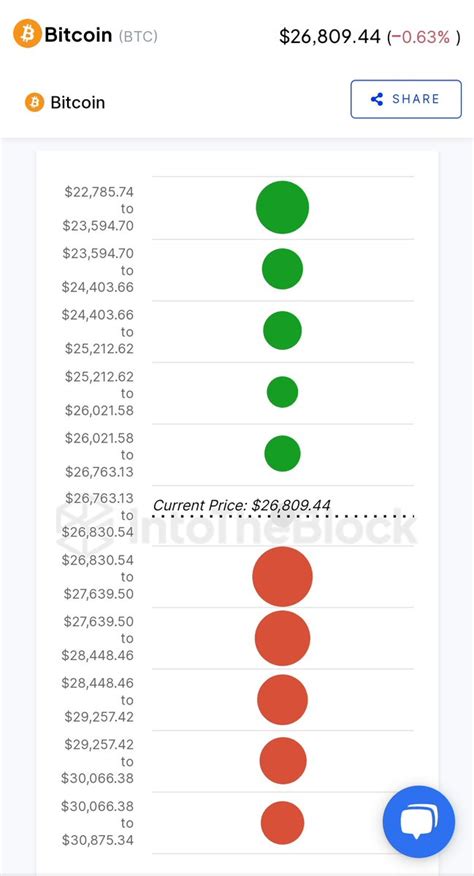
Task: Select the red bubble for $28,448.46 to $29,257.42
Action: click(282, 699)
